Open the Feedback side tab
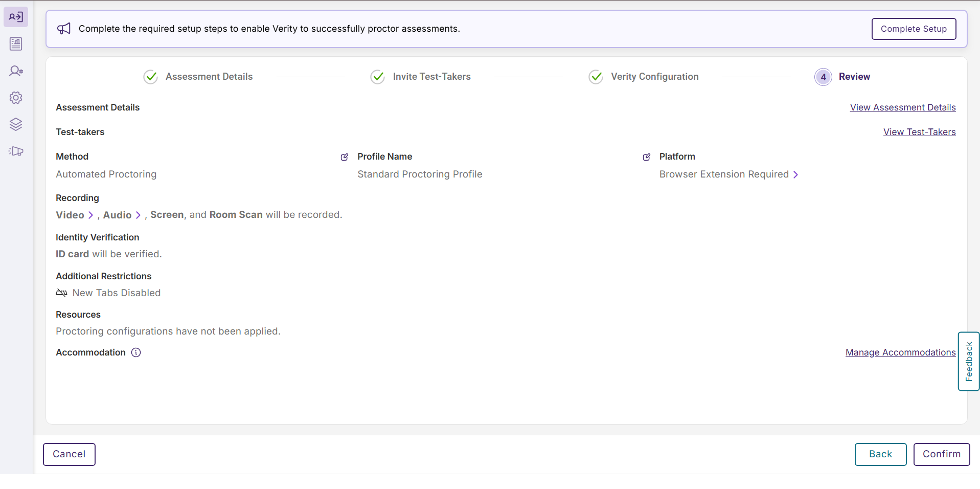 (x=969, y=362)
